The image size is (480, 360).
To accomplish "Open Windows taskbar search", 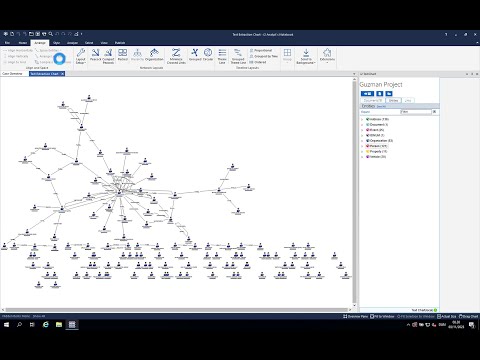I will [19, 325].
